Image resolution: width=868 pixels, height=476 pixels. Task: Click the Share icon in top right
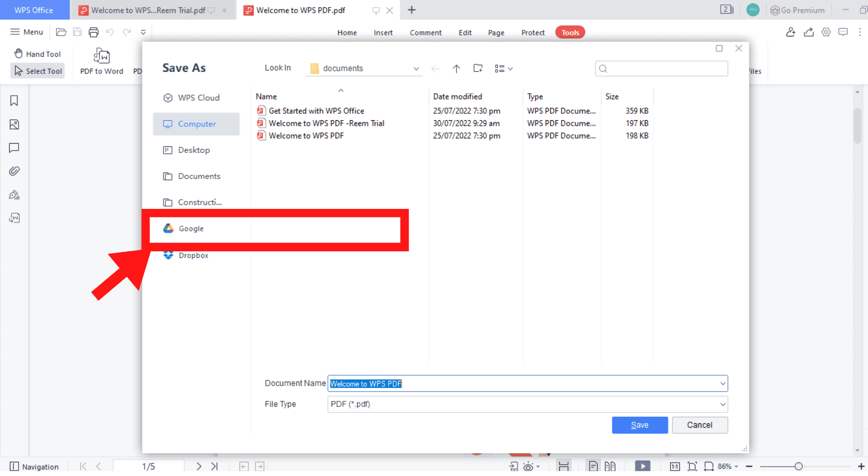coord(809,32)
